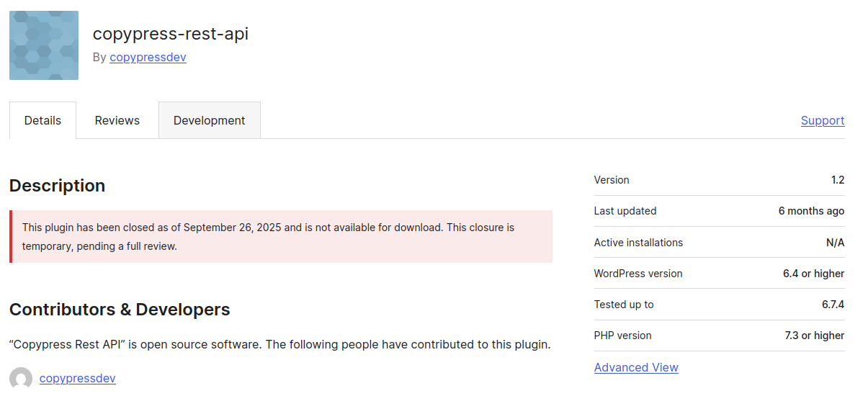Click the Description heading
Image resolution: width=868 pixels, height=396 pixels.
point(57,185)
